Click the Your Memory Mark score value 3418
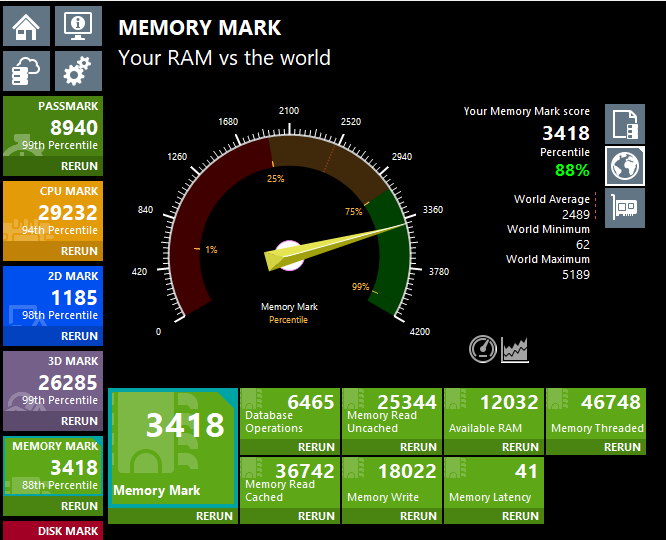The width and height of the screenshot is (666, 540). pyautogui.click(x=566, y=133)
